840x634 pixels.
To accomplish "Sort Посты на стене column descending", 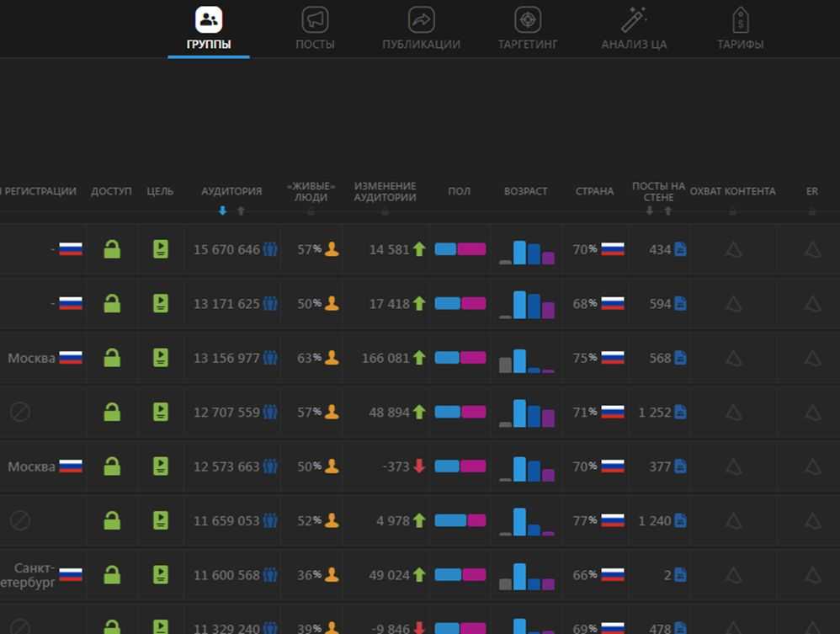I will point(649,211).
